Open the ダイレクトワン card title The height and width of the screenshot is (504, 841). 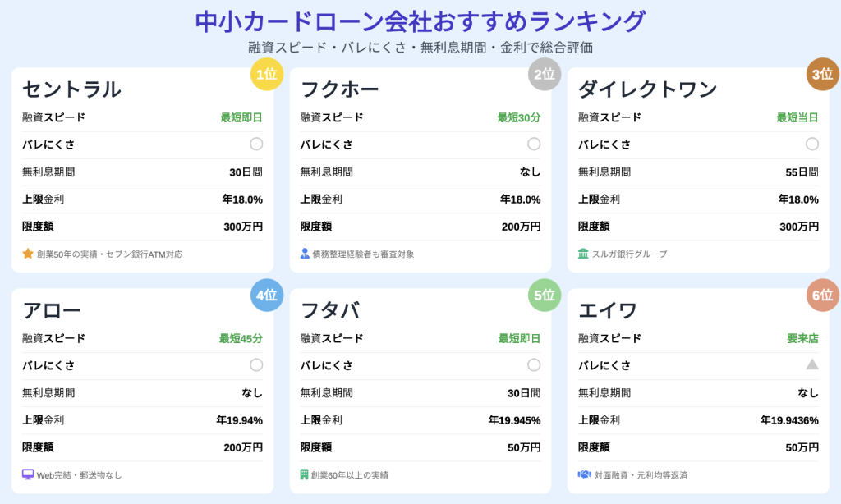coord(648,89)
